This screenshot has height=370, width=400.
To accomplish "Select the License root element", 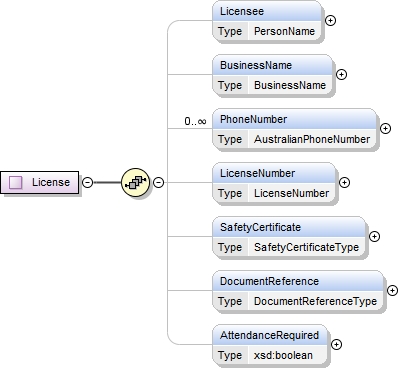I will tap(40, 182).
